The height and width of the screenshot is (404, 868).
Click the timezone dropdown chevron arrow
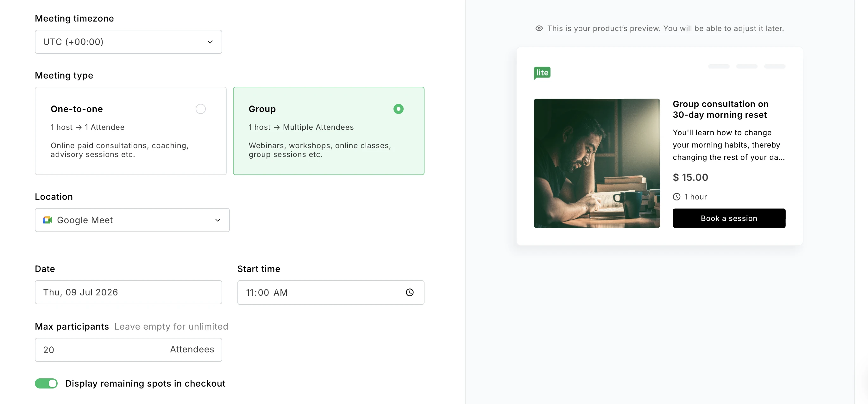point(210,42)
